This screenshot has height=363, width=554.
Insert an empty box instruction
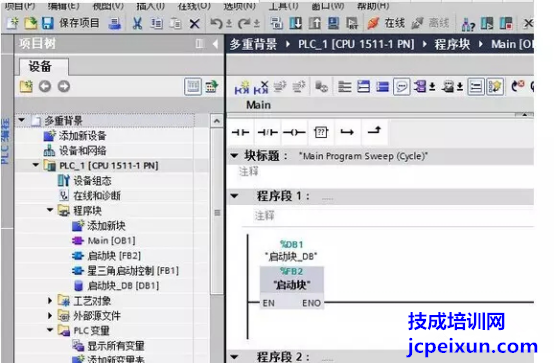[321, 132]
